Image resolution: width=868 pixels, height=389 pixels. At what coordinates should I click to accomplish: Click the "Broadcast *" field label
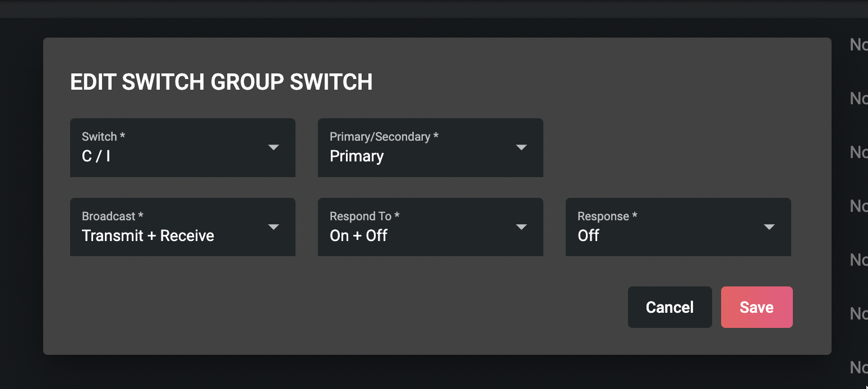pyautogui.click(x=112, y=216)
